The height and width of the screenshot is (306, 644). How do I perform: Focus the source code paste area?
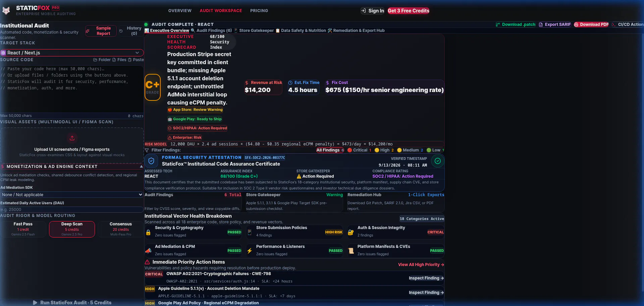click(72, 89)
